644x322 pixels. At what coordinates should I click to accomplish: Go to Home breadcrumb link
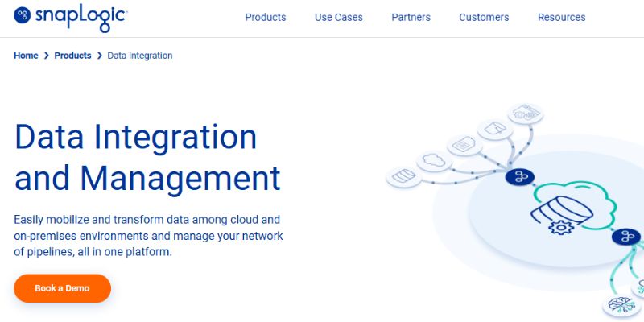click(x=26, y=56)
